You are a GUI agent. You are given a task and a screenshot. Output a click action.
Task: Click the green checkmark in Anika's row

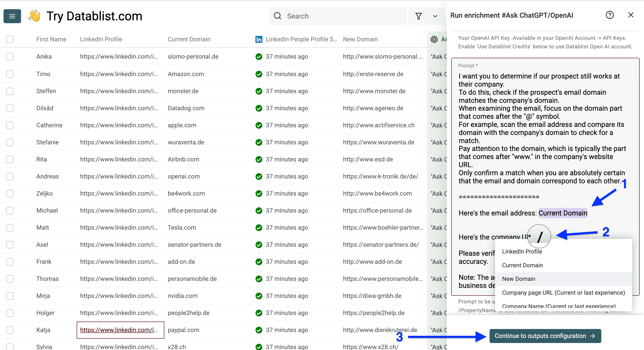click(259, 56)
